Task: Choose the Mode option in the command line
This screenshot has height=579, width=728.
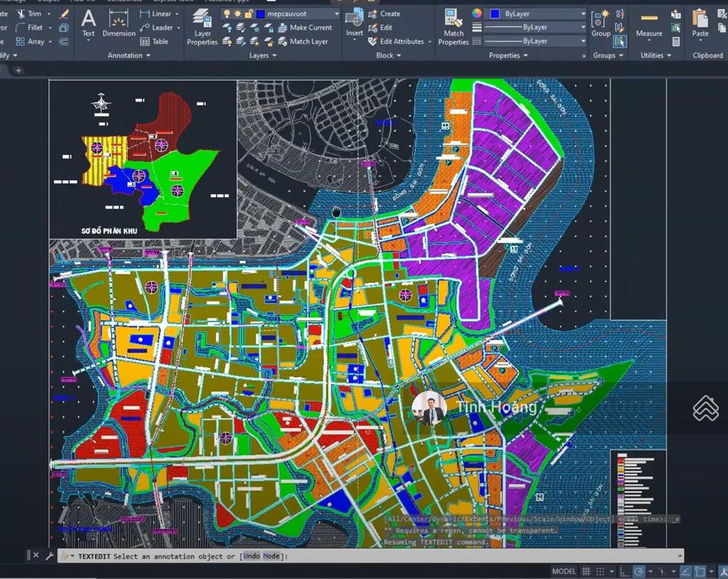Action: 271,556
